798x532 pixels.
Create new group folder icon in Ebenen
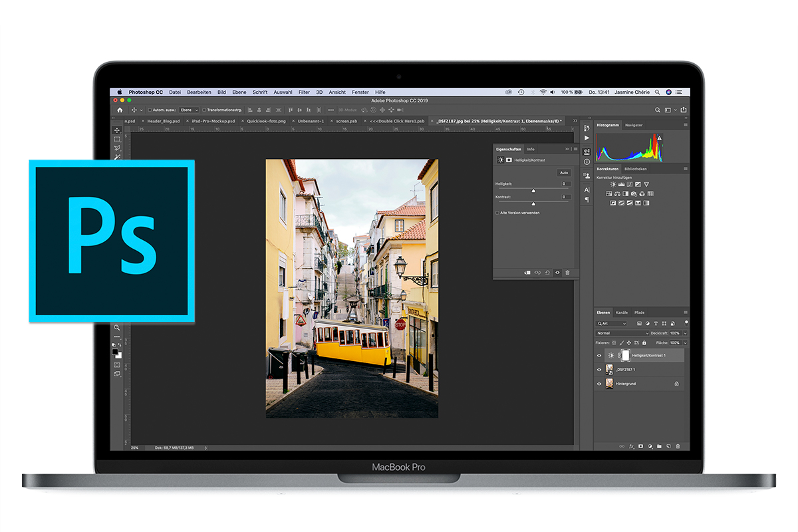(x=659, y=446)
